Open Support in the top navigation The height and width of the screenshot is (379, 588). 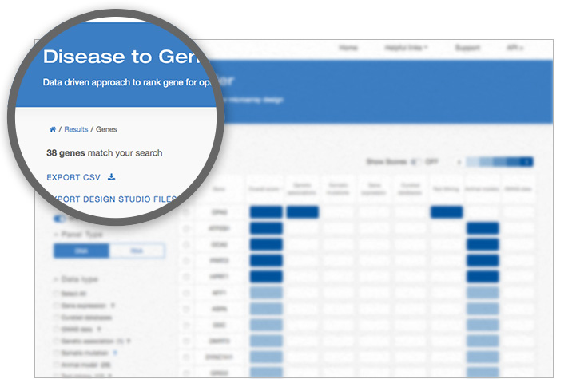pyautogui.click(x=467, y=48)
